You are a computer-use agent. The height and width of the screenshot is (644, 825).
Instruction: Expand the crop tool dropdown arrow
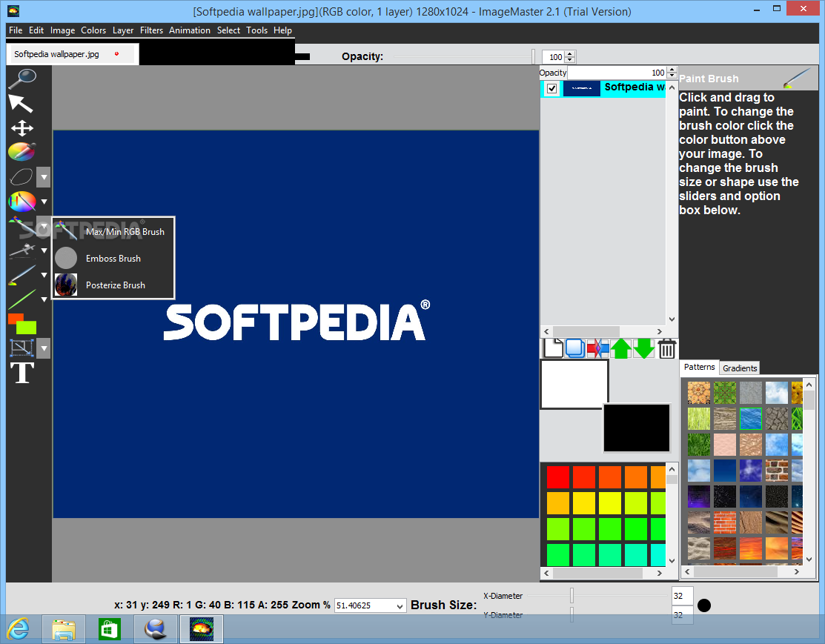[44, 348]
